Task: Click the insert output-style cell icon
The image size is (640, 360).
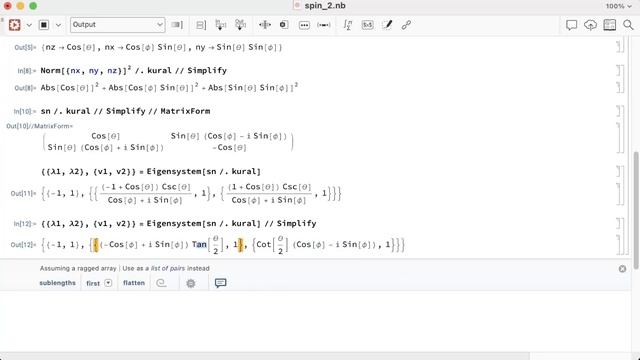Action: pos(240,25)
